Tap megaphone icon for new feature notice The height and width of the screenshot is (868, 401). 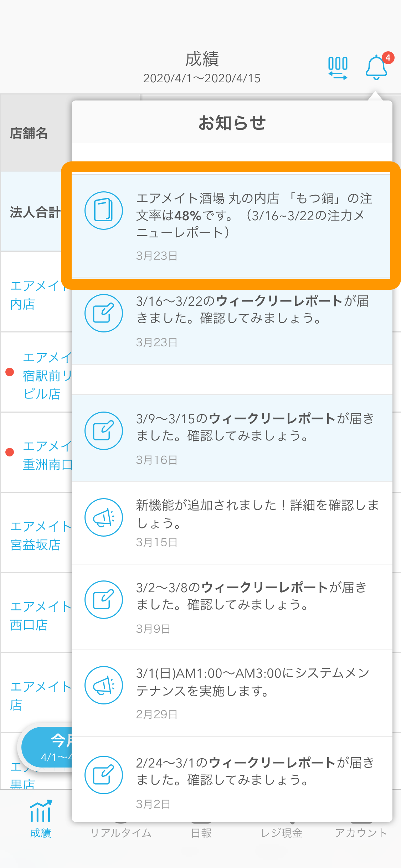(x=104, y=517)
